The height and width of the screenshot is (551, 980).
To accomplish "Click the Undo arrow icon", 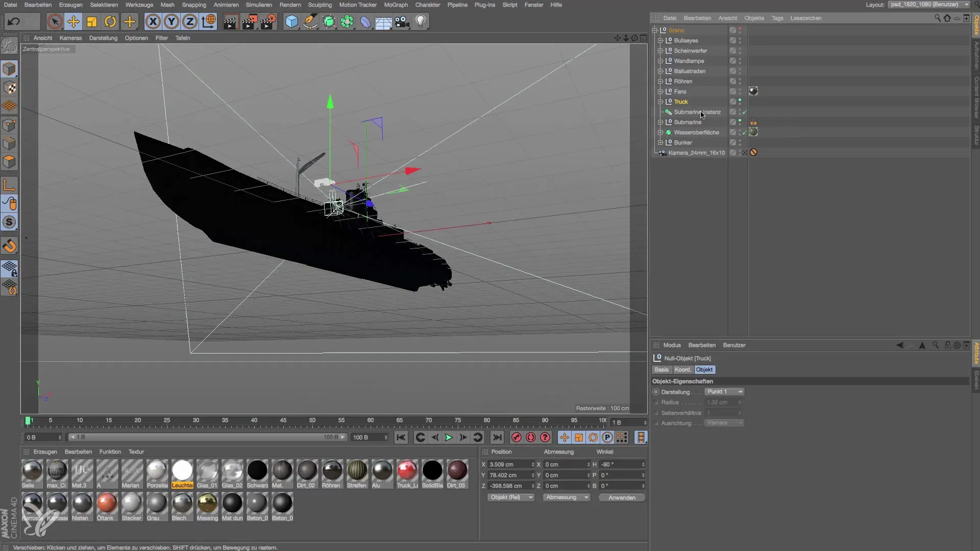I will (x=14, y=21).
